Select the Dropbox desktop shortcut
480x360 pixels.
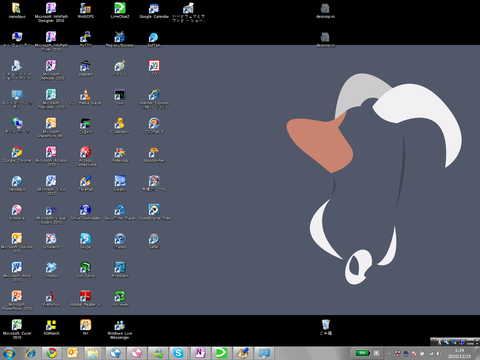(51, 270)
